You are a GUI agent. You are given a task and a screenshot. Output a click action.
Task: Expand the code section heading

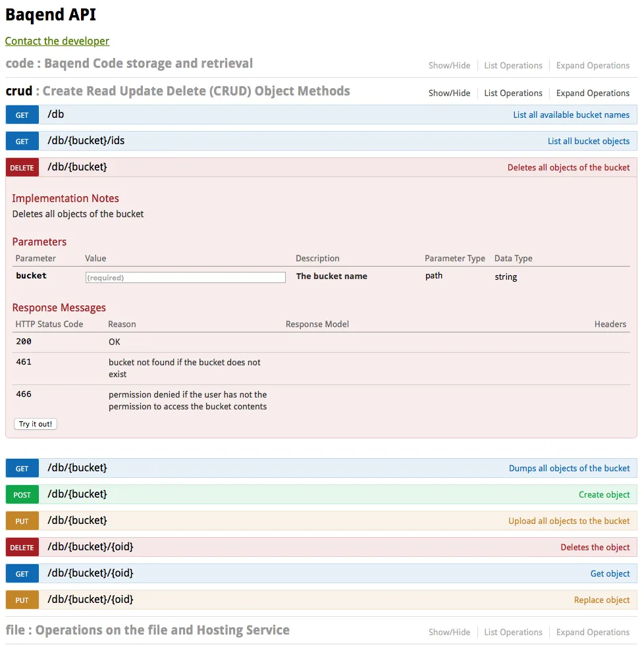[x=128, y=64]
